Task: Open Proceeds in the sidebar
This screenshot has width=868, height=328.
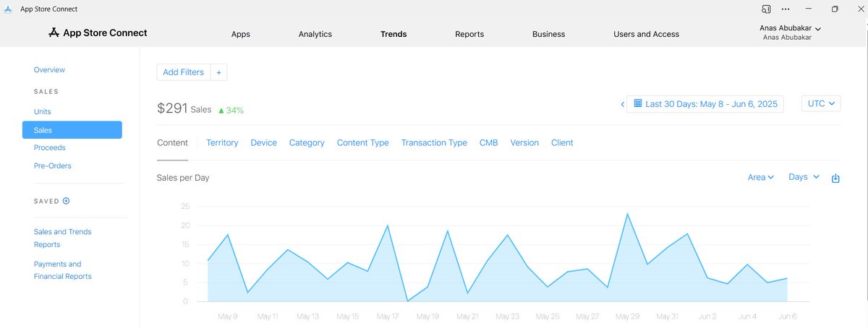Action: tap(49, 148)
